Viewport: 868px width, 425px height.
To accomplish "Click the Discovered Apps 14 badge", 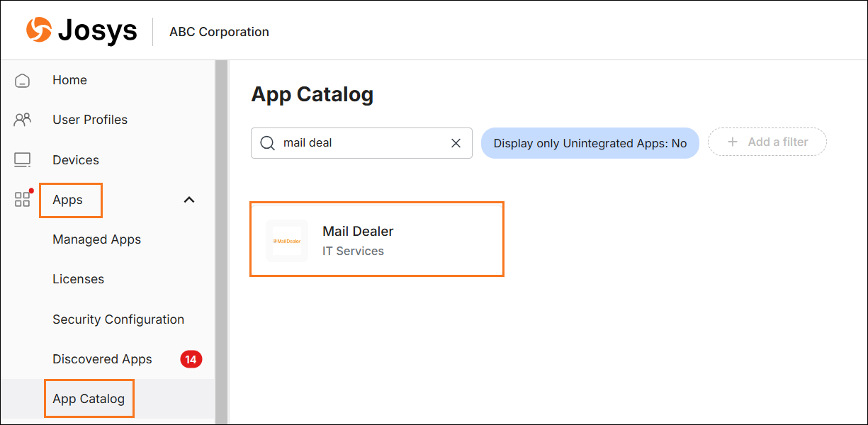I will pyautogui.click(x=191, y=359).
